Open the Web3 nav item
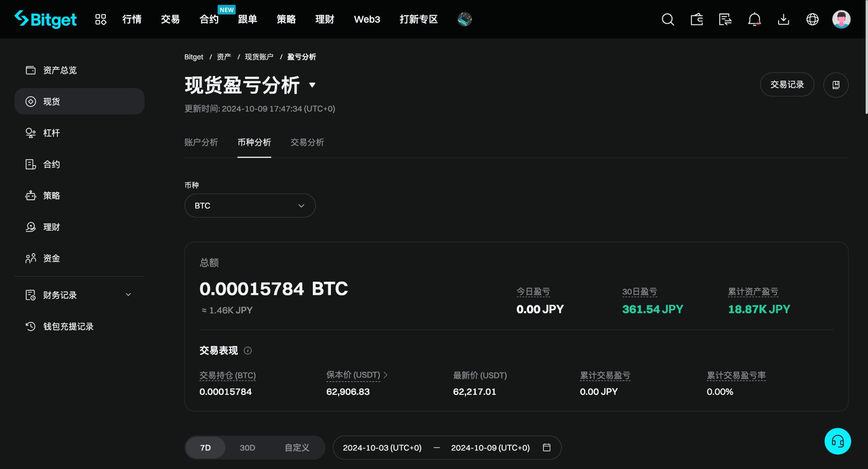868x469 pixels. [367, 19]
